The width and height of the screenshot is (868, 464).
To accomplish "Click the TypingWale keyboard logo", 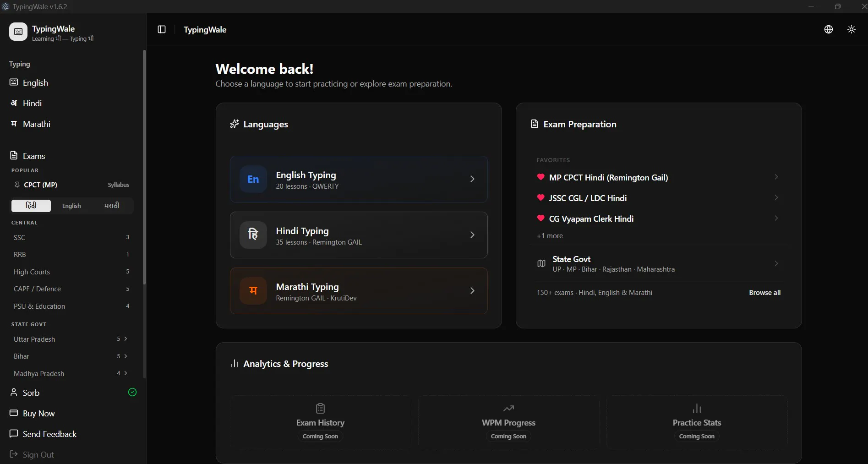I will coord(18,32).
